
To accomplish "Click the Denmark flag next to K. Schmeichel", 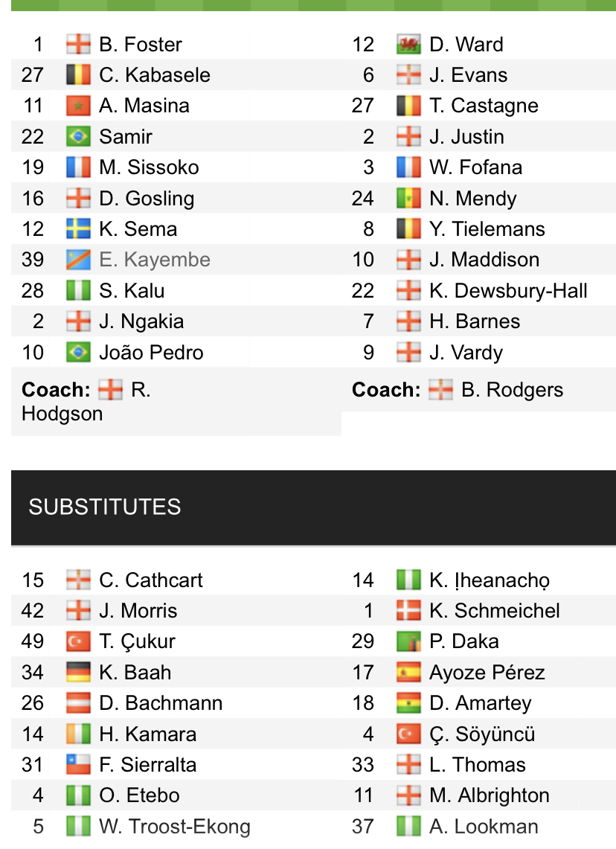I will coord(408,611).
